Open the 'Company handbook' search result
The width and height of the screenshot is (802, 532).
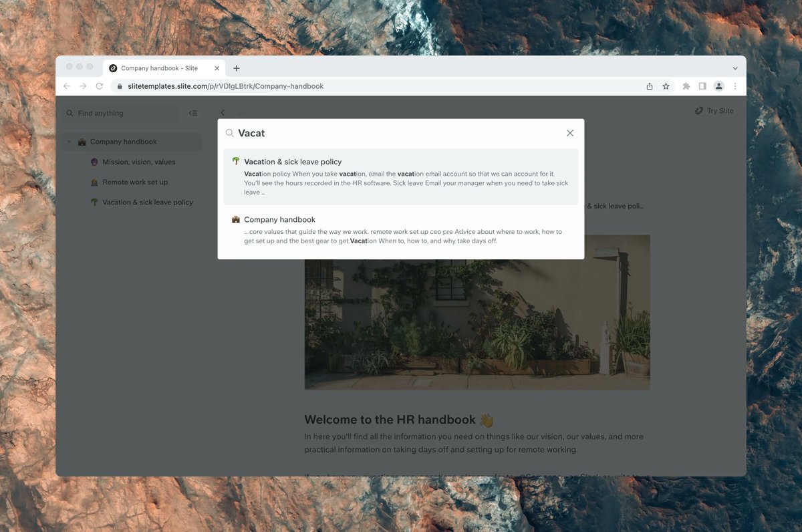(401, 231)
